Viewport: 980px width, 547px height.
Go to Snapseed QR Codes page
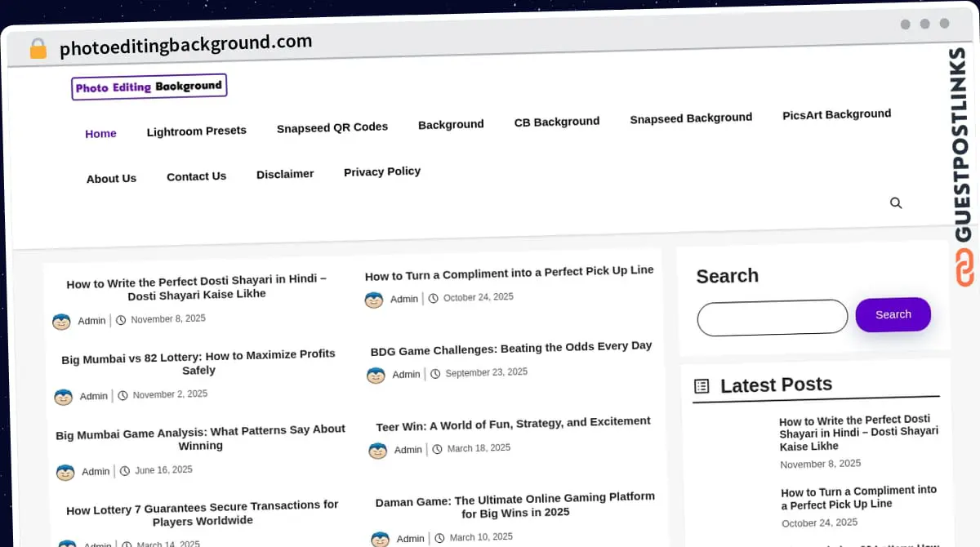coord(332,127)
